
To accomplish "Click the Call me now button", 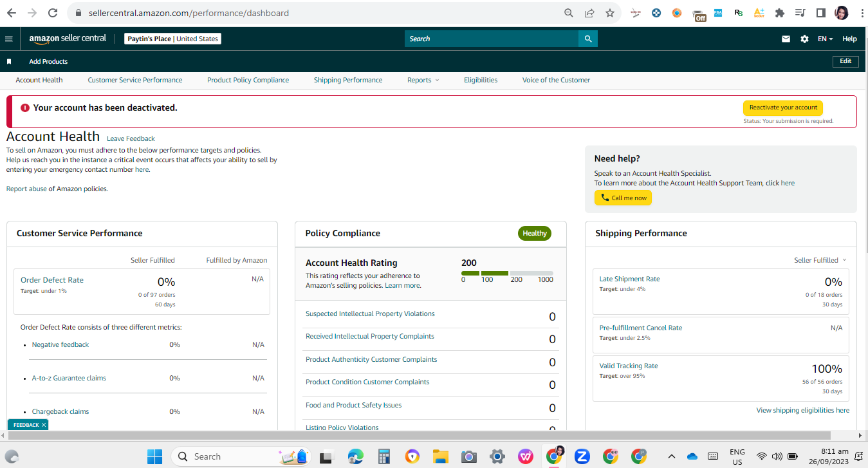I will click(x=623, y=198).
